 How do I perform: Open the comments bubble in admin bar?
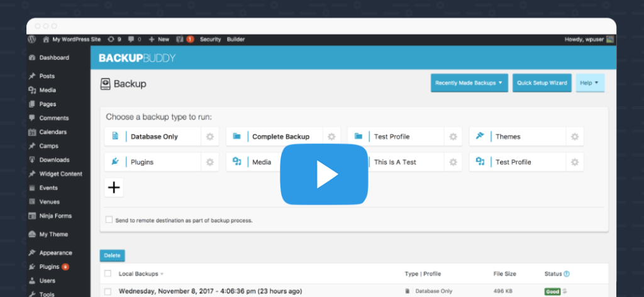pos(131,40)
